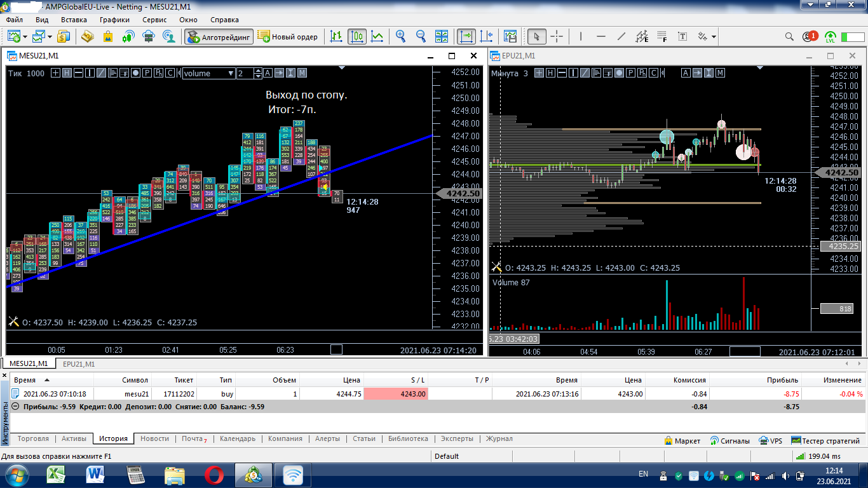The width and height of the screenshot is (868, 488).
Task: Toggle the A button in EPU21 chart panel
Action: [x=686, y=73]
